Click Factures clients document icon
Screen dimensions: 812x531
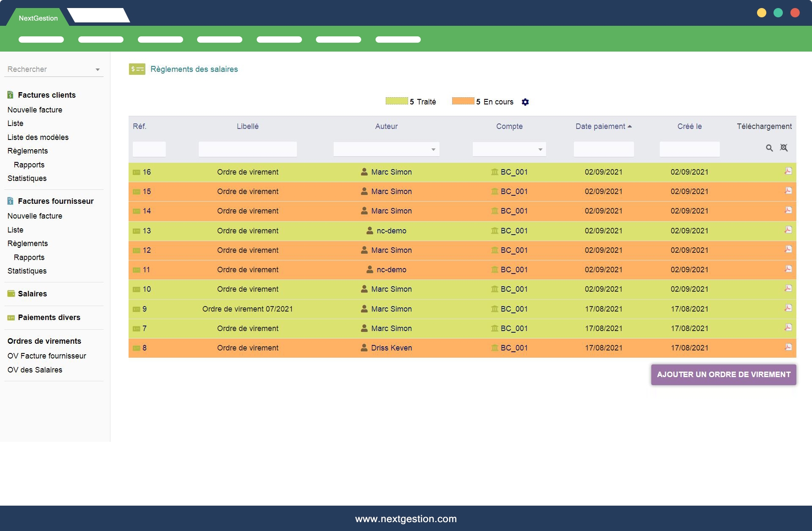tap(11, 95)
